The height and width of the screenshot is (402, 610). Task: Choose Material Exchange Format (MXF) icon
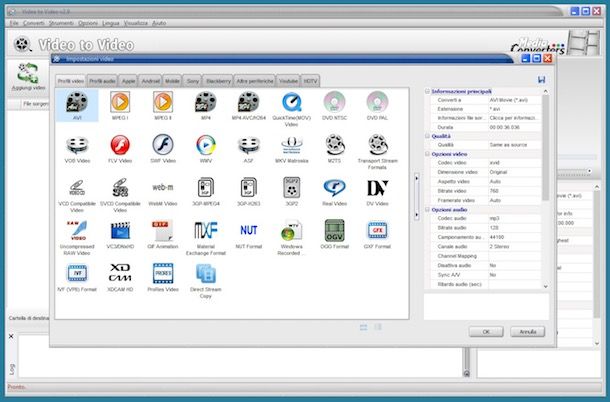coord(206,230)
